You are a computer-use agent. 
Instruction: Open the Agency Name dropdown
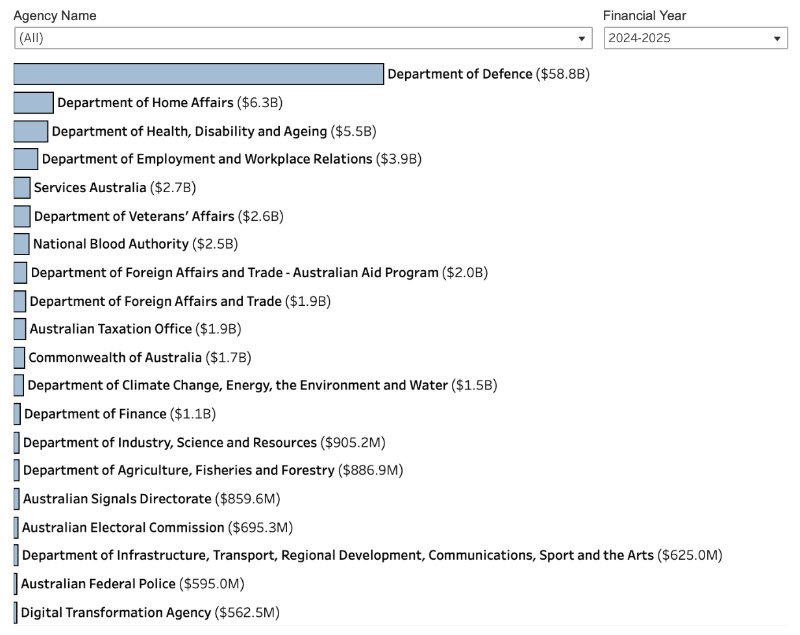[x=582, y=38]
